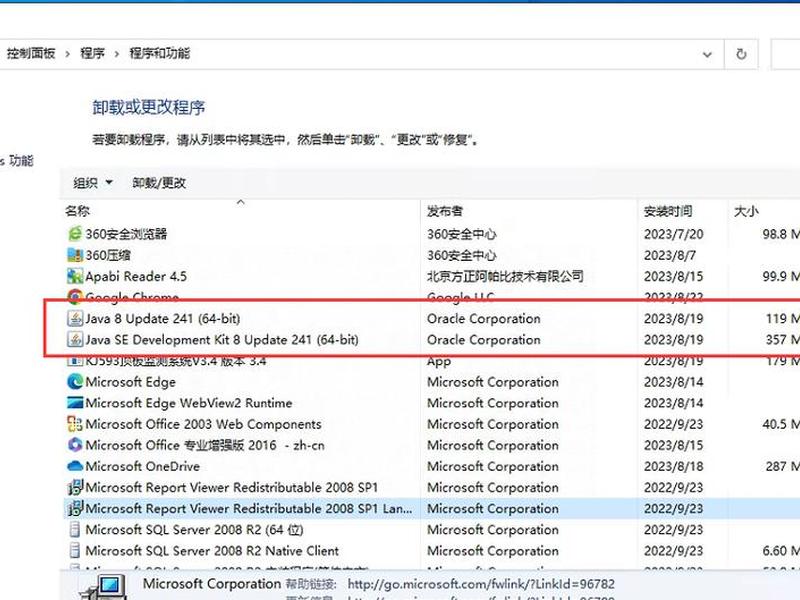The image size is (800, 600).
Task: Sort by the 大小 column header
Action: click(x=746, y=211)
